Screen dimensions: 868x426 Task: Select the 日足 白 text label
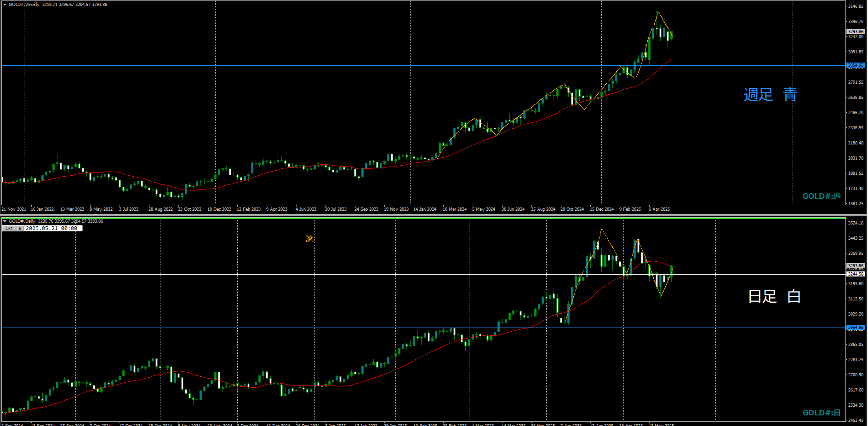click(x=775, y=296)
